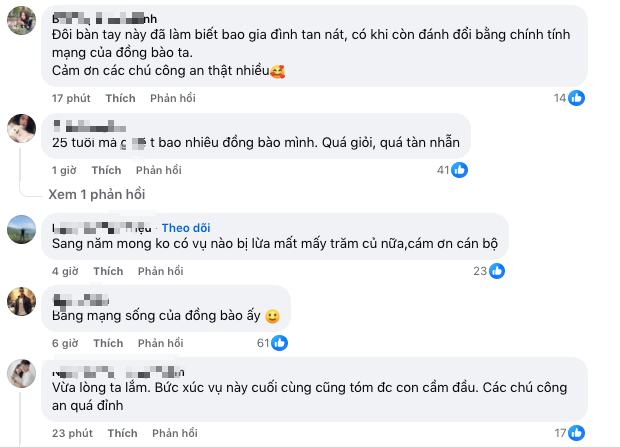Open avatar of commenter with Theo dõi

tap(20, 230)
